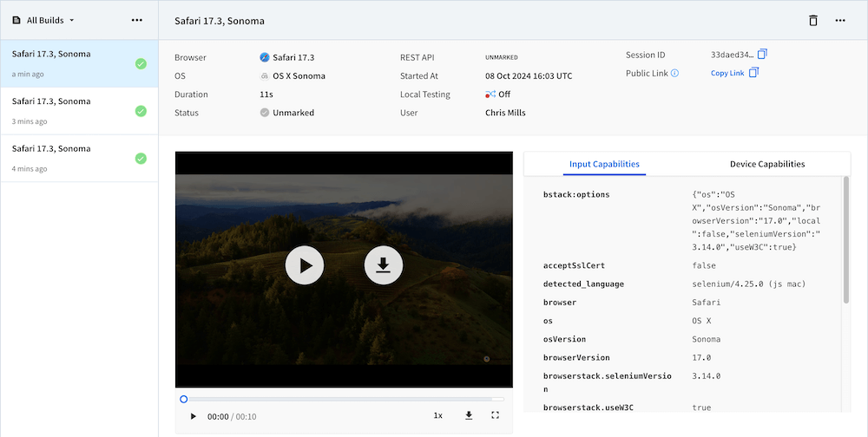The image size is (868, 437).
Task: Select the Input Capabilities tab
Action: coord(604,164)
